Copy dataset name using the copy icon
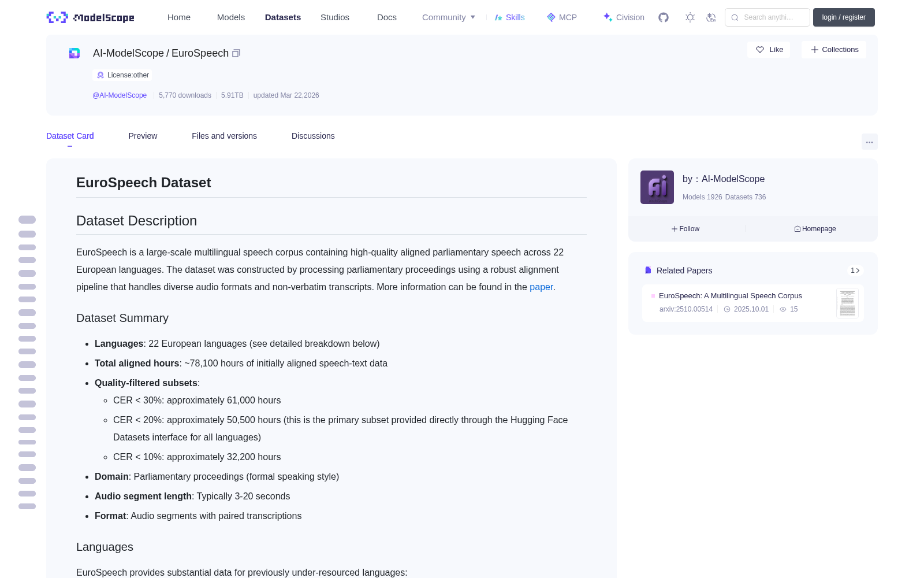 coord(236,53)
